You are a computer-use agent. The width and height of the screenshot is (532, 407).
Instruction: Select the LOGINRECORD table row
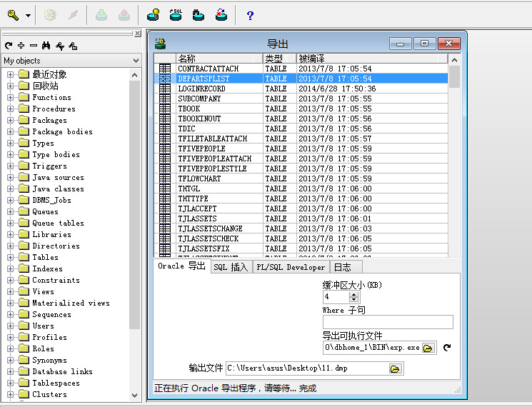(301, 89)
